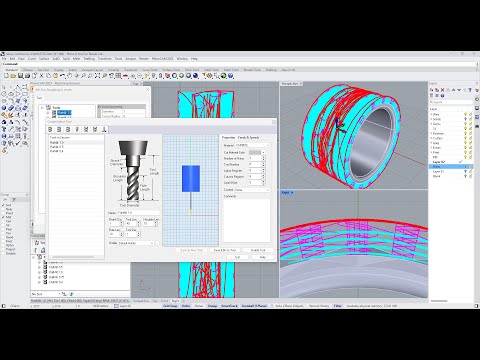Click the first library icon in Create/Select Tool toolbar

[50, 129]
